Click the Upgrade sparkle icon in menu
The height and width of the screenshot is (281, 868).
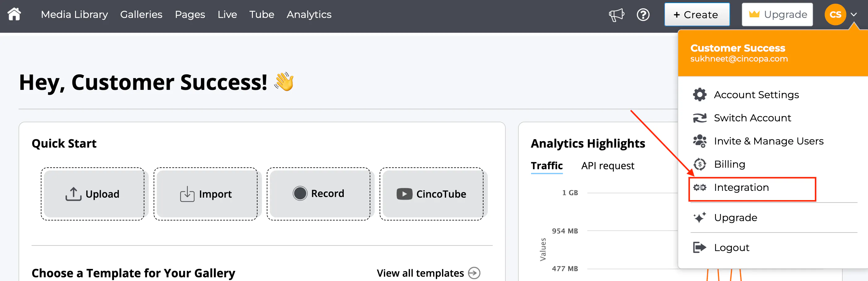(700, 217)
